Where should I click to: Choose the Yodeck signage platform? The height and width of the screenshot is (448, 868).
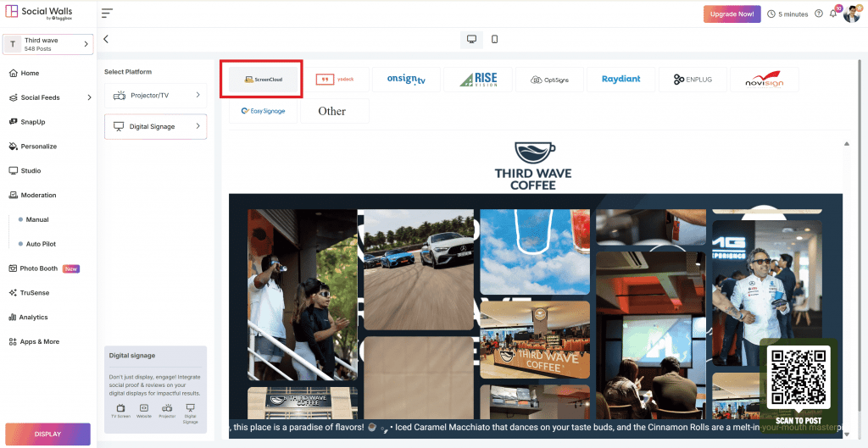click(335, 80)
